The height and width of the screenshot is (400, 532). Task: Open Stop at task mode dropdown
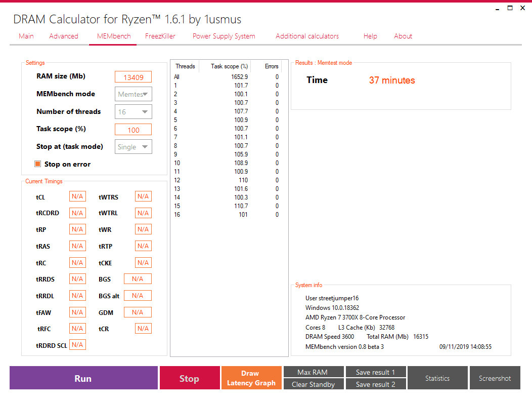tap(134, 147)
